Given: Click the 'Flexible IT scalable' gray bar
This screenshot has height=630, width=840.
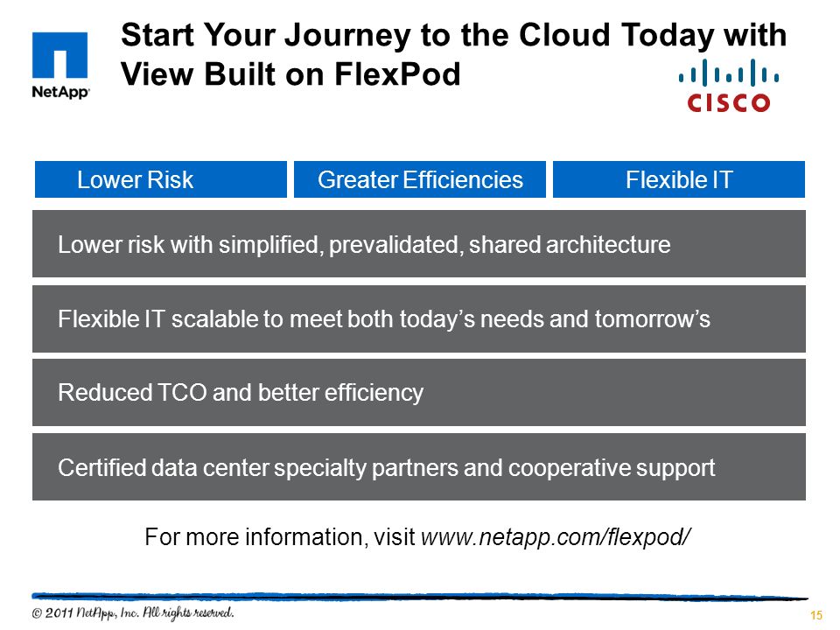Looking at the screenshot, I should pos(419,318).
